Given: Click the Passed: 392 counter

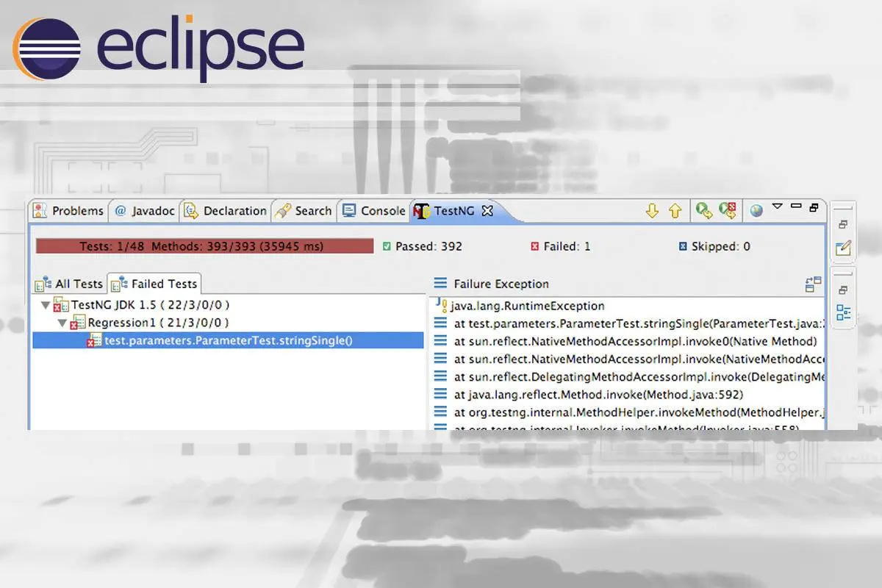Looking at the screenshot, I should (x=423, y=246).
